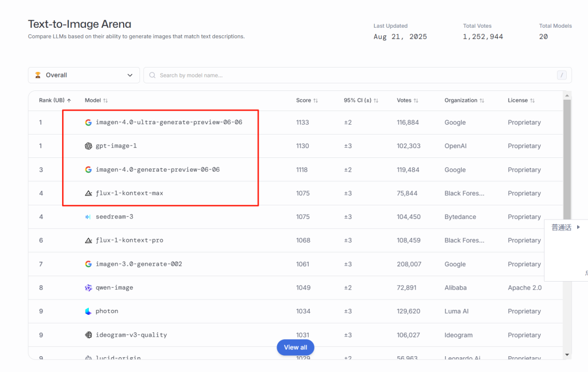Open the seedream-3 model name
Image resolution: width=588 pixels, height=372 pixels.
(114, 217)
